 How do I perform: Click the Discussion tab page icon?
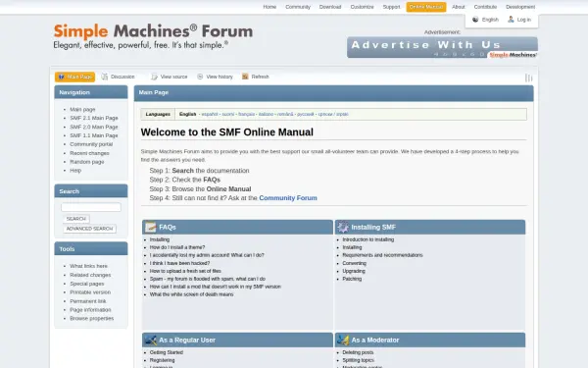click(x=105, y=77)
